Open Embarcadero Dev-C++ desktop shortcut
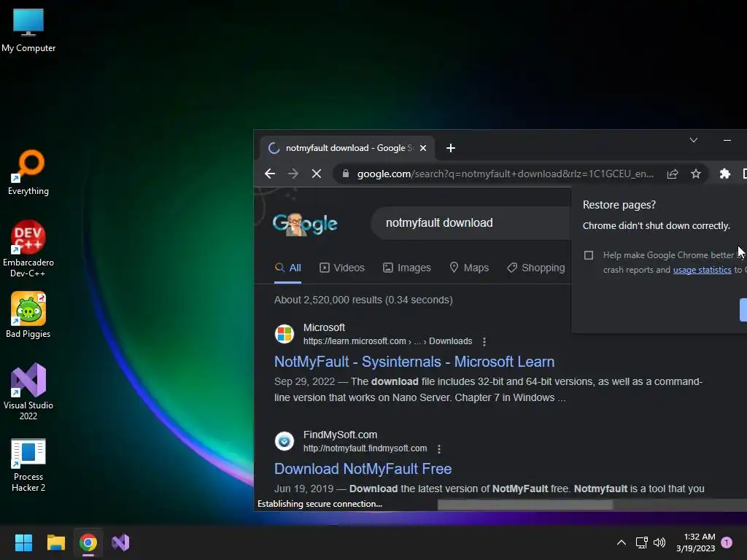 pyautogui.click(x=28, y=249)
